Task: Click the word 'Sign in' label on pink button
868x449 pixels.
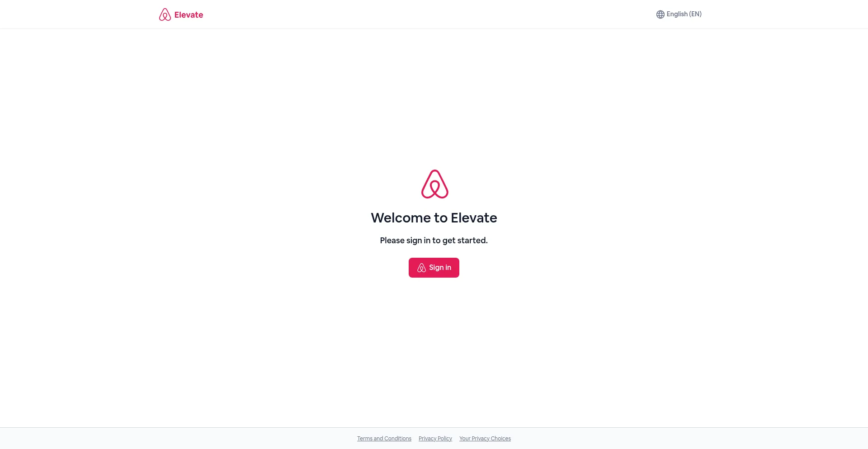Action: (x=440, y=268)
